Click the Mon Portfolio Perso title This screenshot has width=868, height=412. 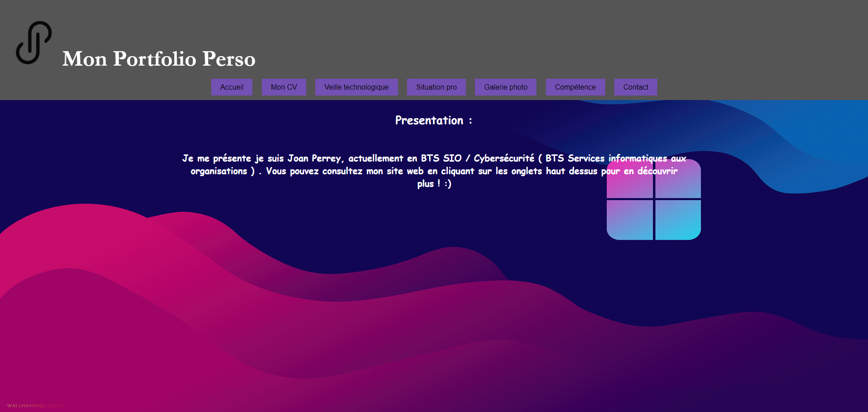point(159,59)
